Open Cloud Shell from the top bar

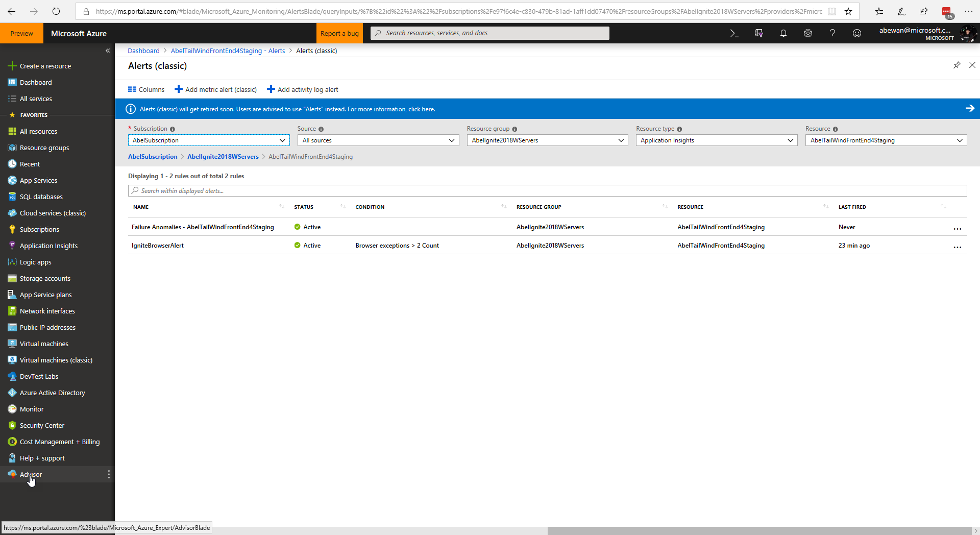tap(734, 33)
